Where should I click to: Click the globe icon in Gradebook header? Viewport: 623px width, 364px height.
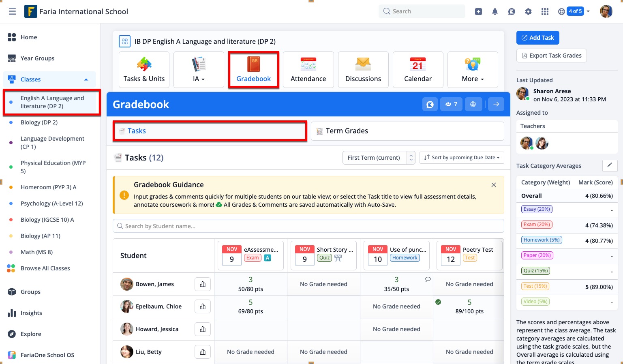[x=473, y=105]
